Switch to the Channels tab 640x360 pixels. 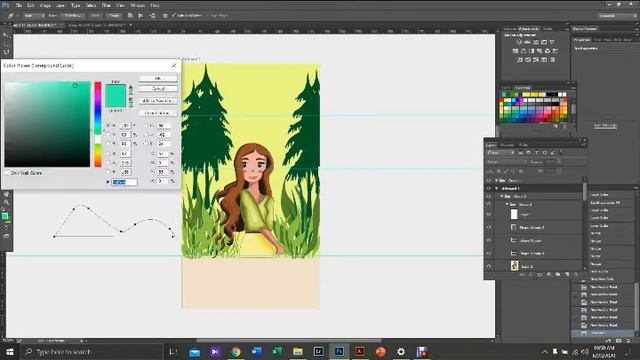coord(507,145)
